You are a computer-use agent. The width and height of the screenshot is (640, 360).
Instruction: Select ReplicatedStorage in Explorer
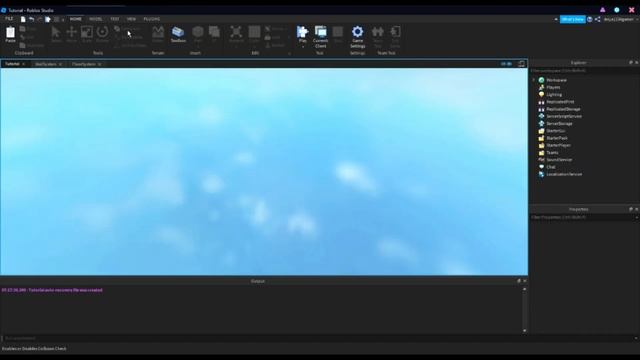click(563, 109)
